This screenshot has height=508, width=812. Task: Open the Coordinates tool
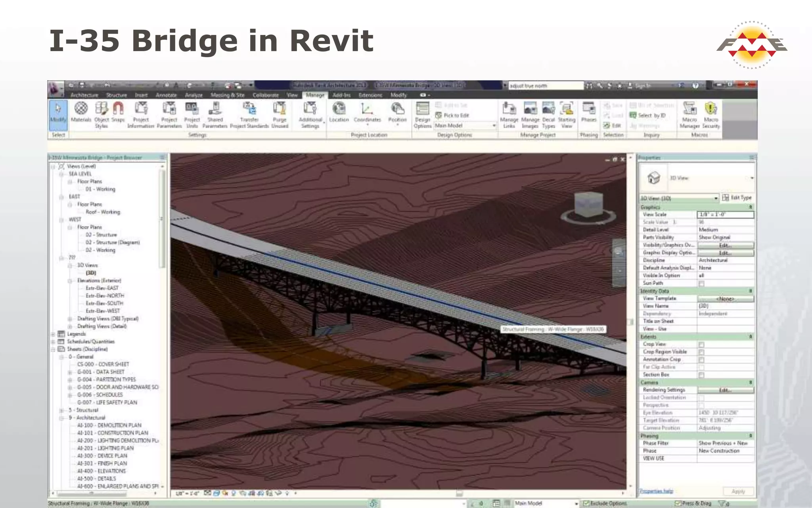click(367, 113)
